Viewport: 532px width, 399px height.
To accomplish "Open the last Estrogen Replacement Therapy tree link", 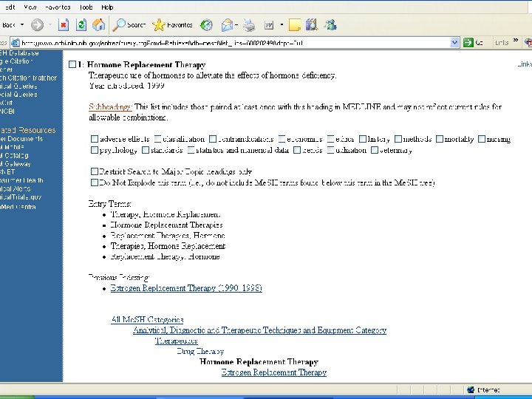I will tap(274, 372).
